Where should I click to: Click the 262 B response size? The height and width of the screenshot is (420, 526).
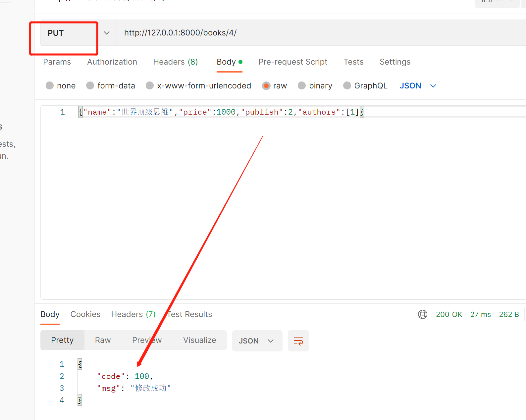click(509, 314)
